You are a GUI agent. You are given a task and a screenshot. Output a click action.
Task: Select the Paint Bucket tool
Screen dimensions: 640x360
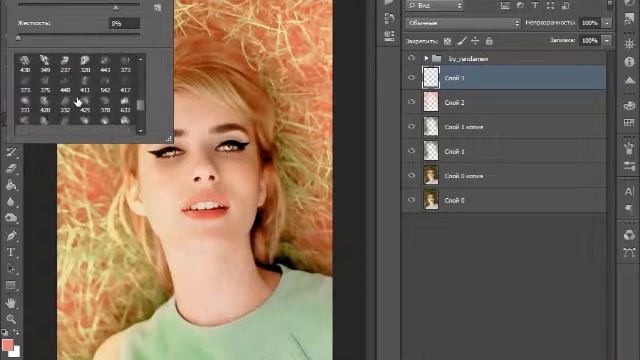(x=11, y=185)
